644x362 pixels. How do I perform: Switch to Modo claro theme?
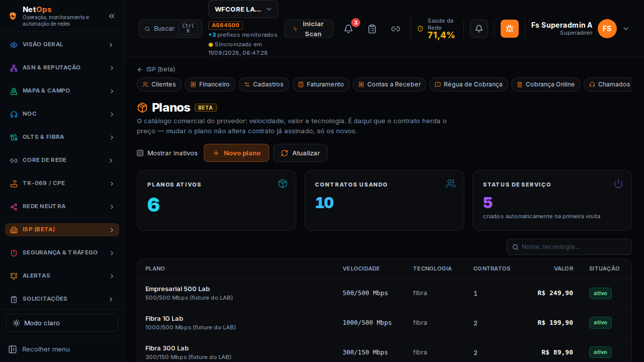62,323
